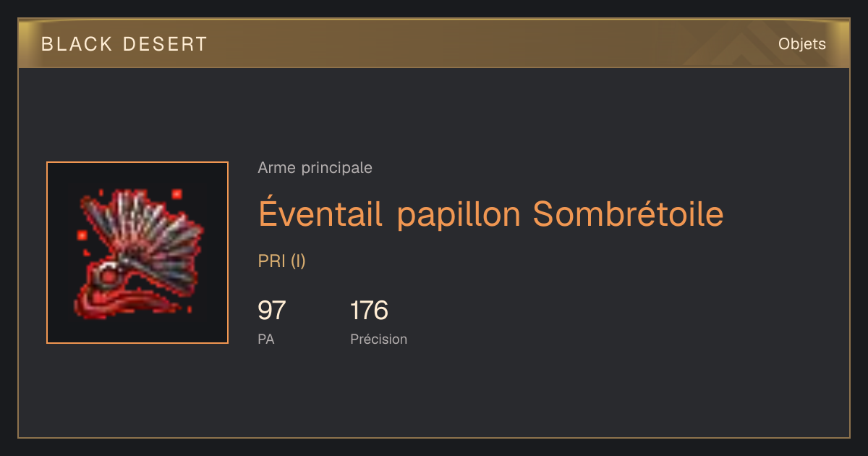The width and height of the screenshot is (868, 456).
Task: Select the PRI (I) enhancement level
Action: pyautogui.click(x=282, y=261)
